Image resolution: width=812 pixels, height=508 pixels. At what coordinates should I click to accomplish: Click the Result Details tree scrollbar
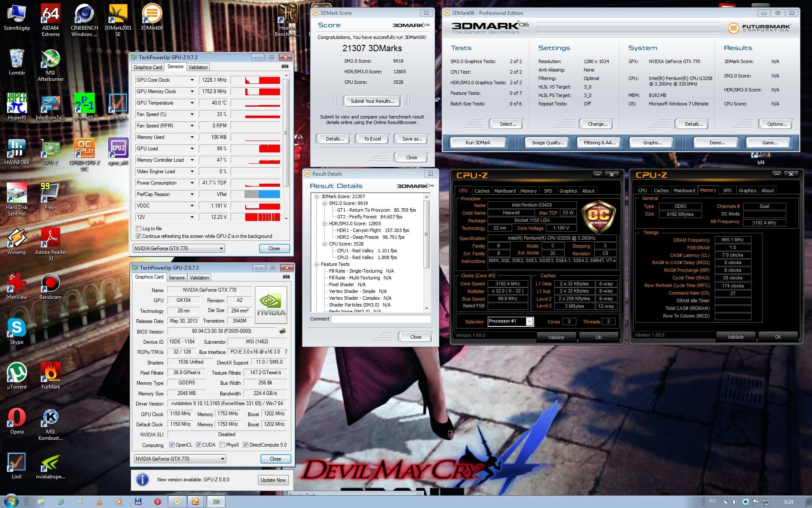pyautogui.click(x=426, y=253)
